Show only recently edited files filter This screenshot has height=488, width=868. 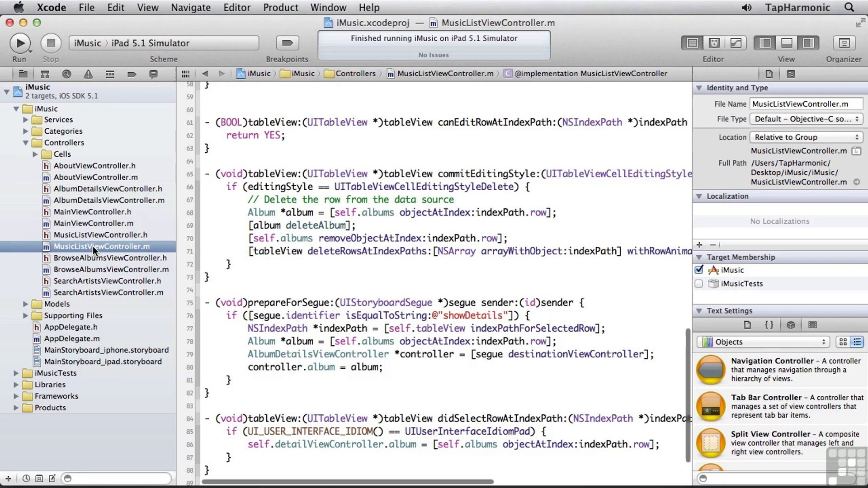point(26,479)
